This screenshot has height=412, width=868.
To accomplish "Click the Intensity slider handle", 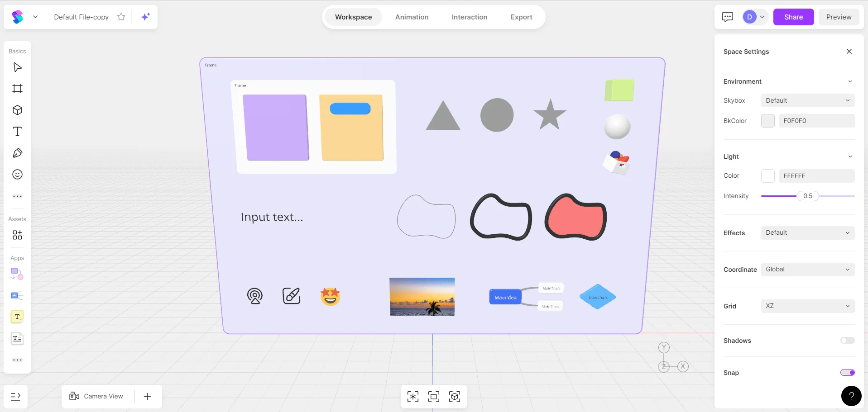I will pyautogui.click(x=808, y=196).
